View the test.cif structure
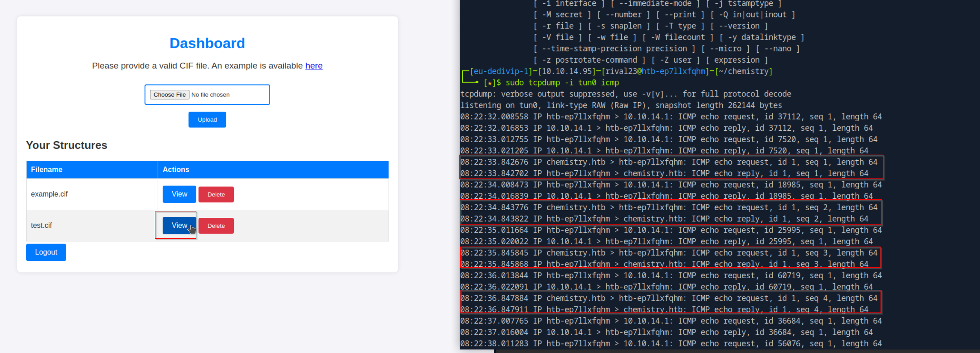The height and width of the screenshot is (353, 980). (x=179, y=226)
